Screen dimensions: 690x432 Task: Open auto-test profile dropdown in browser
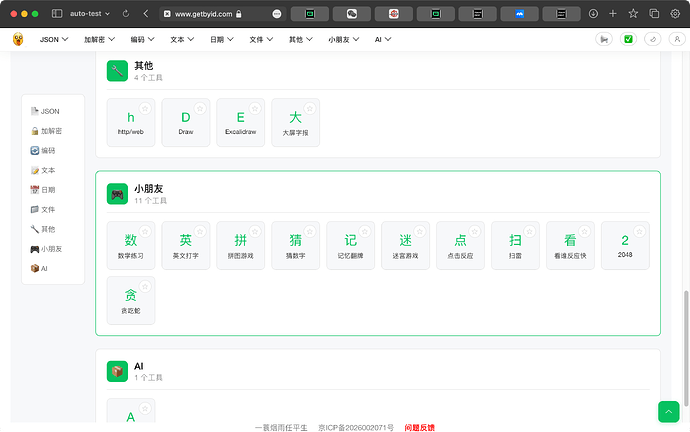coord(90,14)
